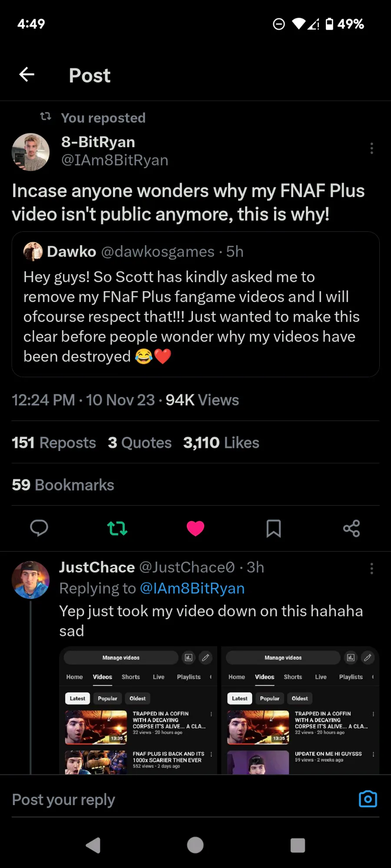
Task: Toggle bookmark icon on the post
Action: [274, 528]
